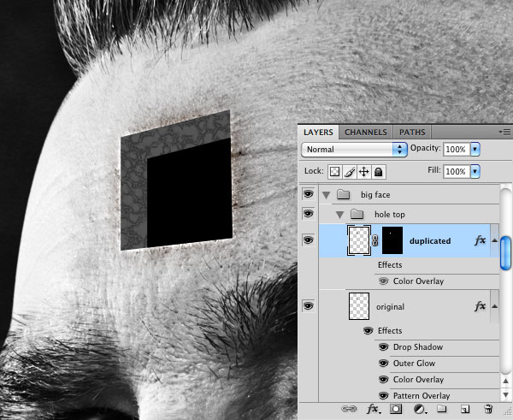
Task: Click the Link layers icon
Action: [349, 409]
